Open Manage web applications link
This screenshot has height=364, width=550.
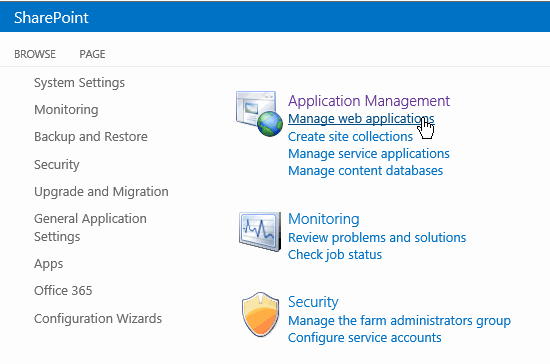361,119
